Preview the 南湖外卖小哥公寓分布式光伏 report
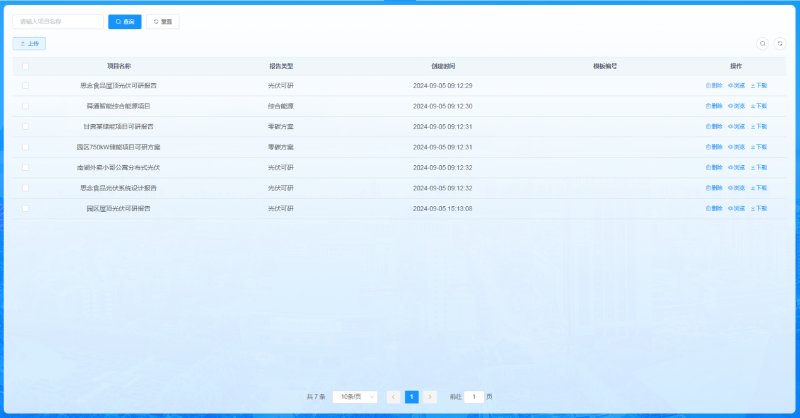Viewport: 800px width, 418px height. click(737, 167)
